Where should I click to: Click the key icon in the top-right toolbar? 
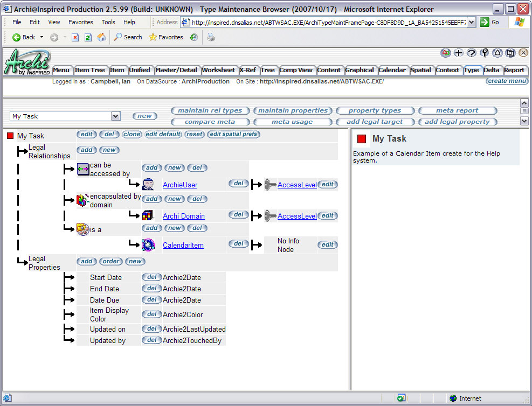(x=484, y=54)
